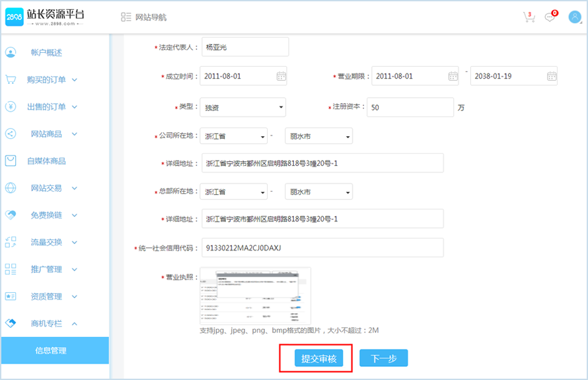
Task: Click the 2898 站长资源平台 logo
Action: (45, 18)
